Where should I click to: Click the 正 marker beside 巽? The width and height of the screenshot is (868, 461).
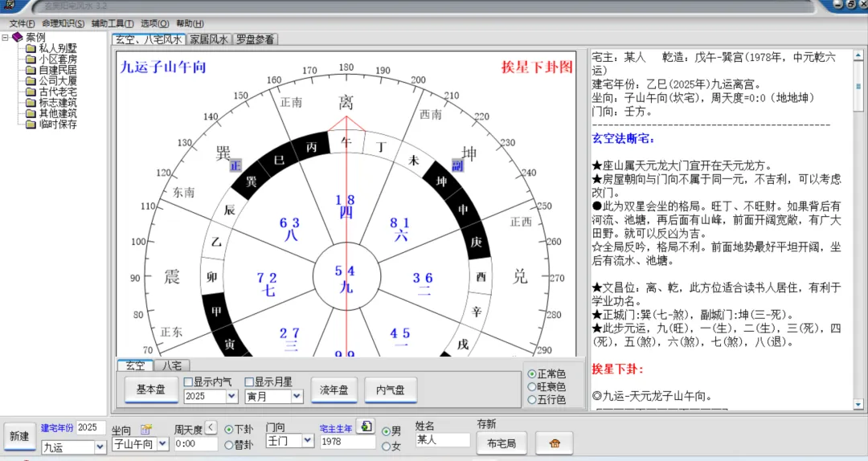click(x=235, y=165)
